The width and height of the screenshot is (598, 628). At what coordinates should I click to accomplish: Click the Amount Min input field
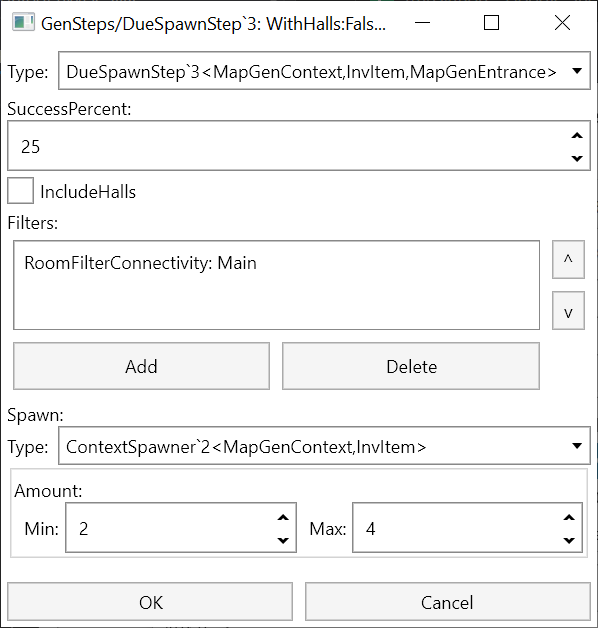click(181, 528)
